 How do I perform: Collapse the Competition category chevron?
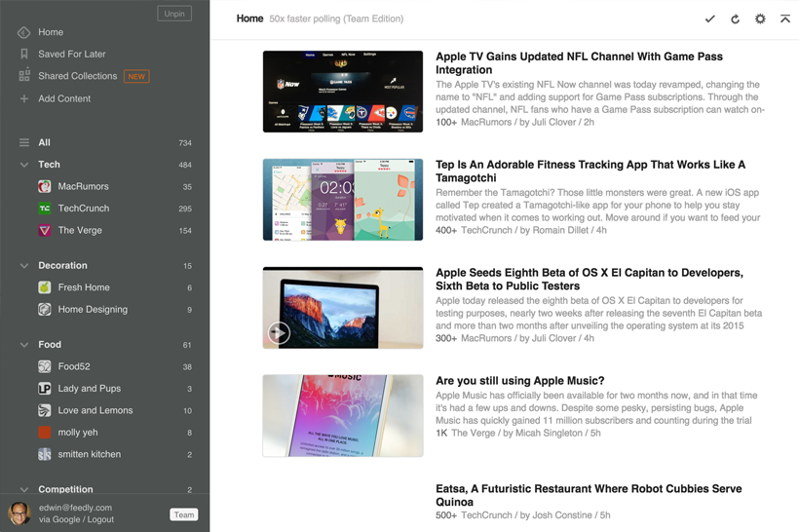tap(24, 489)
